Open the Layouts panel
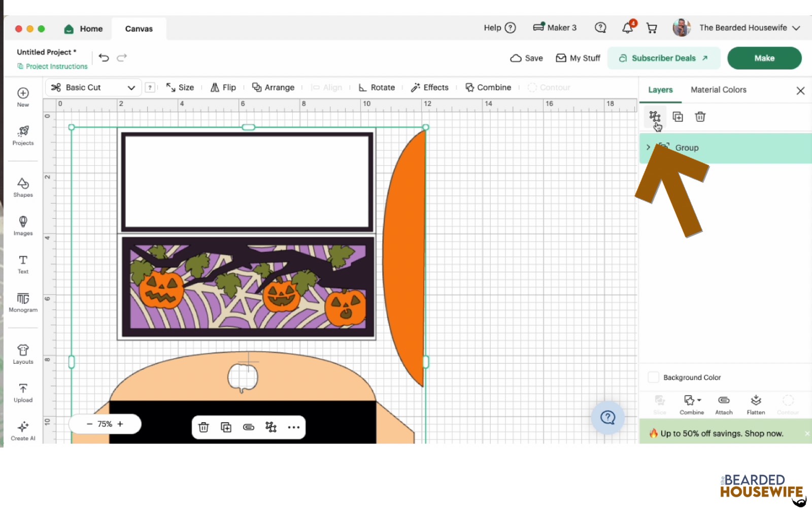Screen dimensions: 812x516 [23, 354]
